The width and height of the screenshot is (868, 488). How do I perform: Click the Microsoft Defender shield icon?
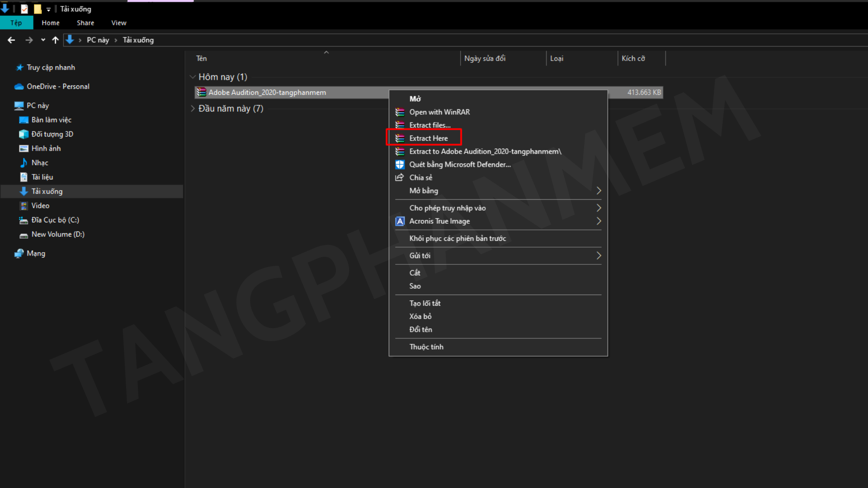tap(400, 164)
